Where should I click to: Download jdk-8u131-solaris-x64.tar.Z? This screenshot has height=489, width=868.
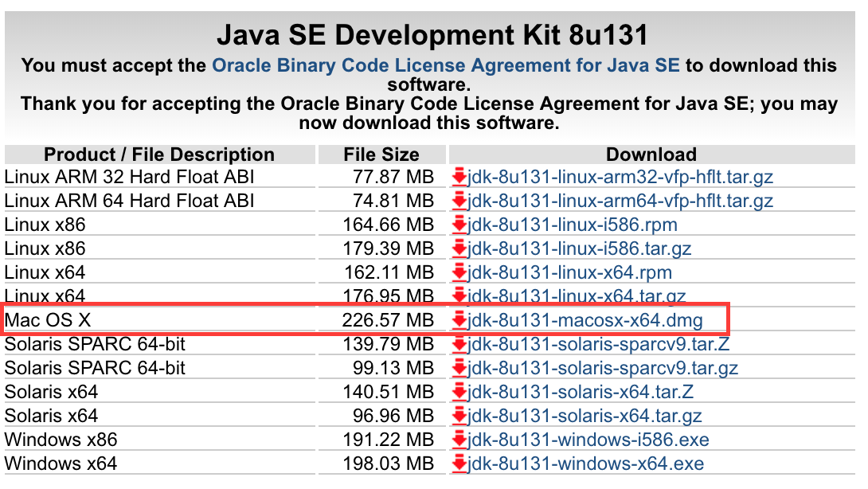(581, 392)
